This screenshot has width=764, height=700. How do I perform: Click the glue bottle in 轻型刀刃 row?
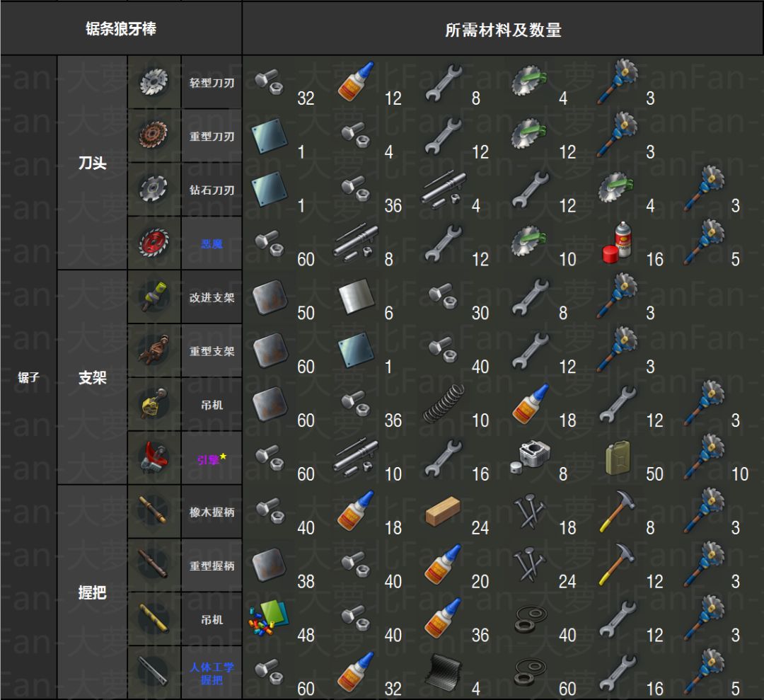[x=356, y=81]
